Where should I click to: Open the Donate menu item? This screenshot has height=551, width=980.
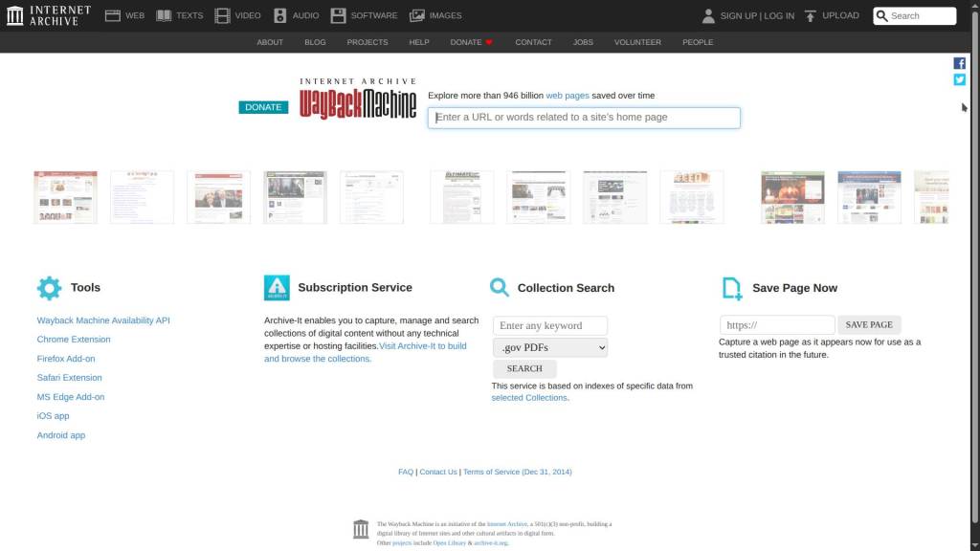click(x=466, y=42)
